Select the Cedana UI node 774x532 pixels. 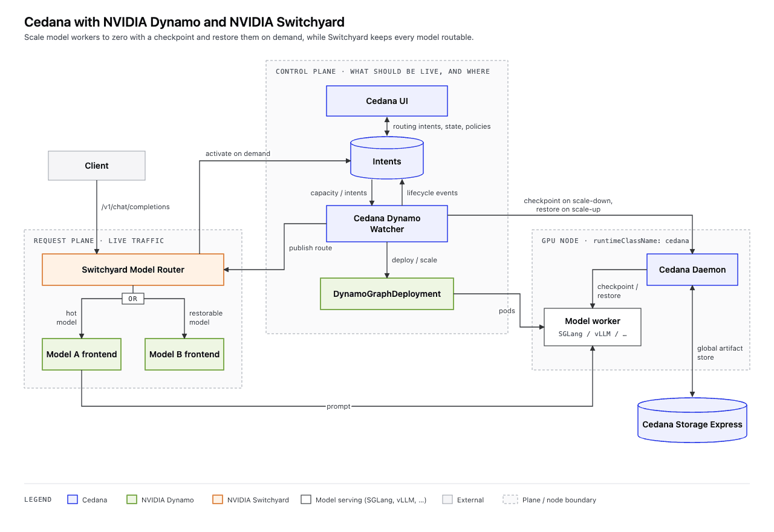[387, 101]
